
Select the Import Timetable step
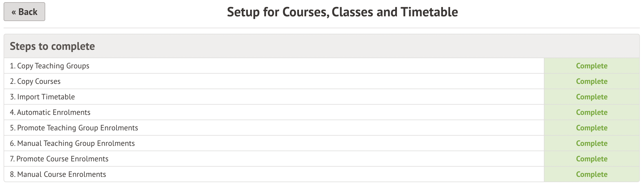[x=42, y=97]
